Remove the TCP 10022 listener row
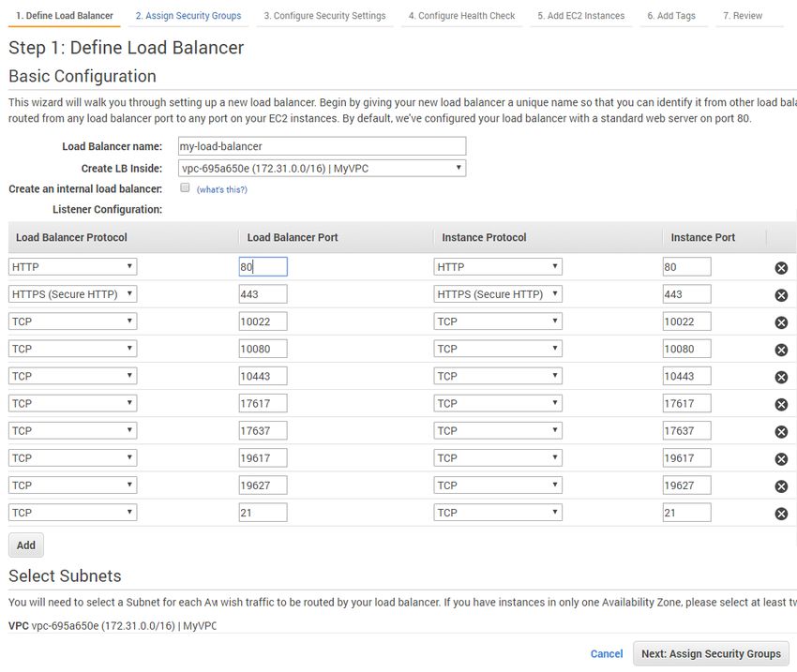 [x=781, y=322]
